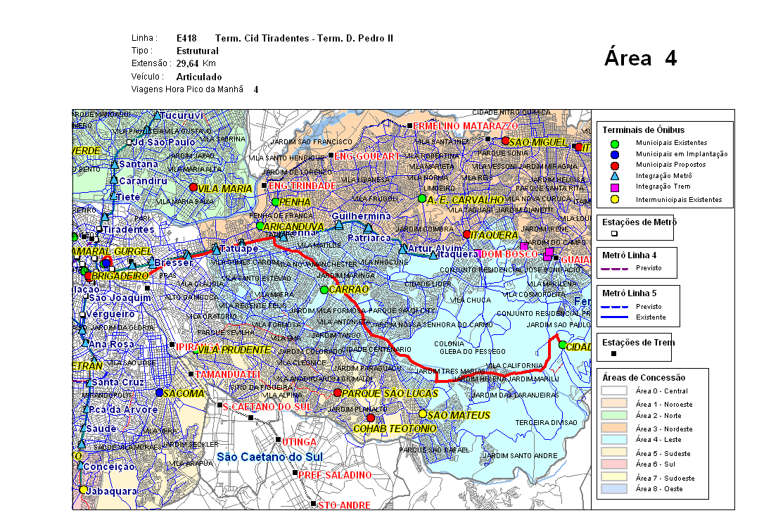The image size is (771, 532).
Task: Select the metro triangle at Bresser
Action: pyautogui.click(x=151, y=262)
